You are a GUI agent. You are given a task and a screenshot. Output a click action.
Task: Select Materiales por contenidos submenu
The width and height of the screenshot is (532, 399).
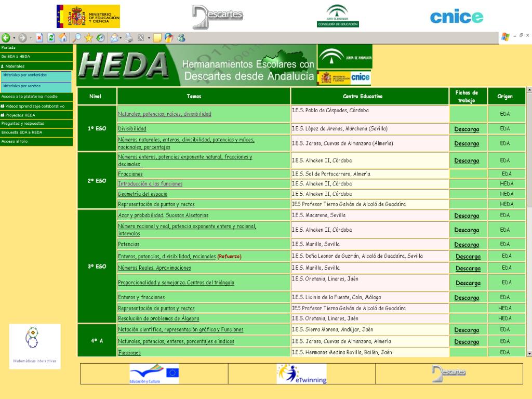click(36, 76)
